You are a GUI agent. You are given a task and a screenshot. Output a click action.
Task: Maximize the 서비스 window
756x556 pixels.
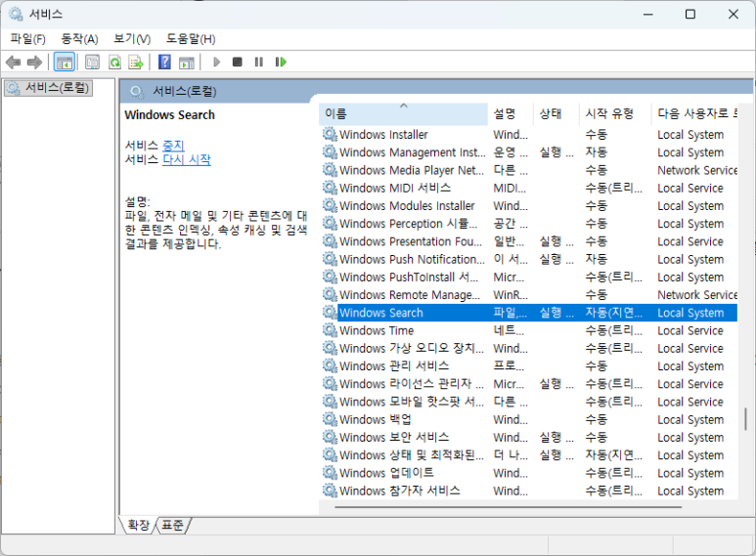pos(689,14)
